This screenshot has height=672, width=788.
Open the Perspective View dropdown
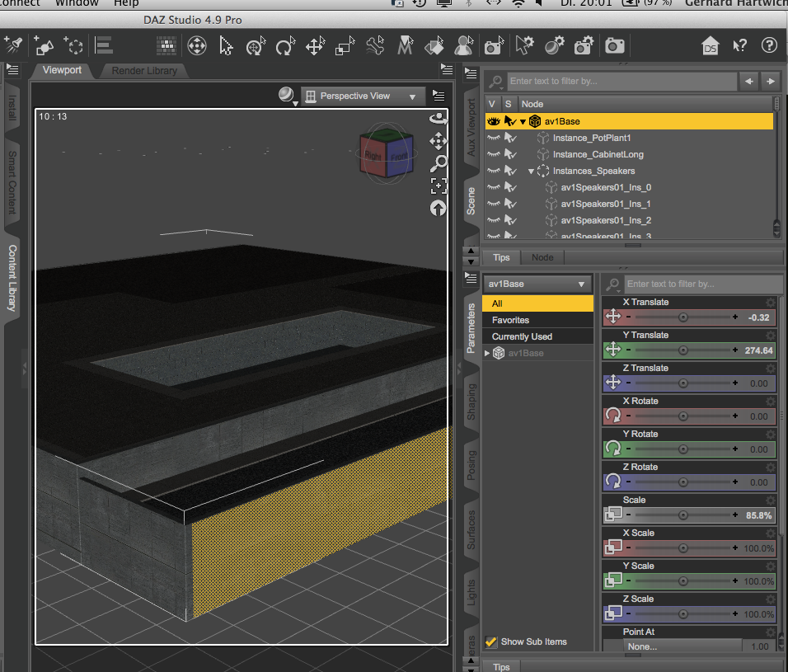pyautogui.click(x=361, y=96)
